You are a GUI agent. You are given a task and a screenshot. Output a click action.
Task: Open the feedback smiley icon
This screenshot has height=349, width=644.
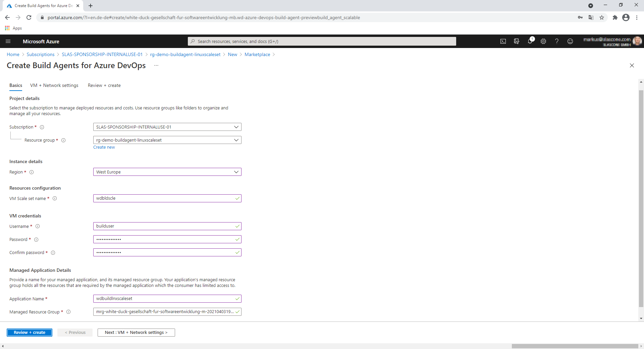point(570,41)
